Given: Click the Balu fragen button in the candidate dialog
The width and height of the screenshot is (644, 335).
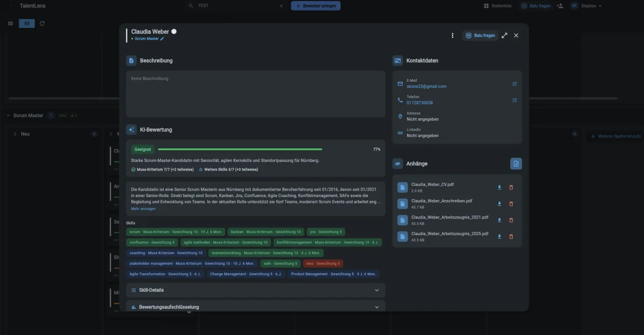Looking at the screenshot, I should pyautogui.click(x=480, y=35).
